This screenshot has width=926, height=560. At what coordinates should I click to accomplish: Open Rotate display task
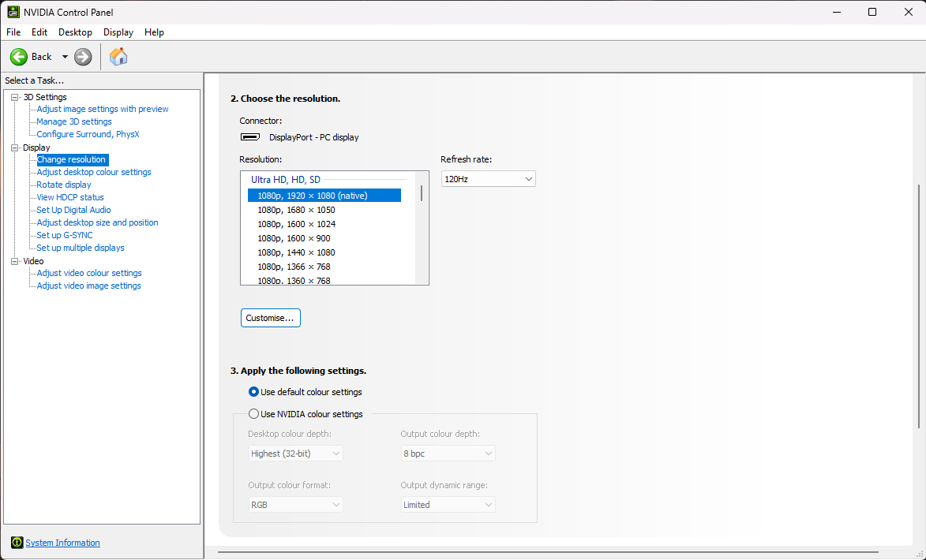64,185
